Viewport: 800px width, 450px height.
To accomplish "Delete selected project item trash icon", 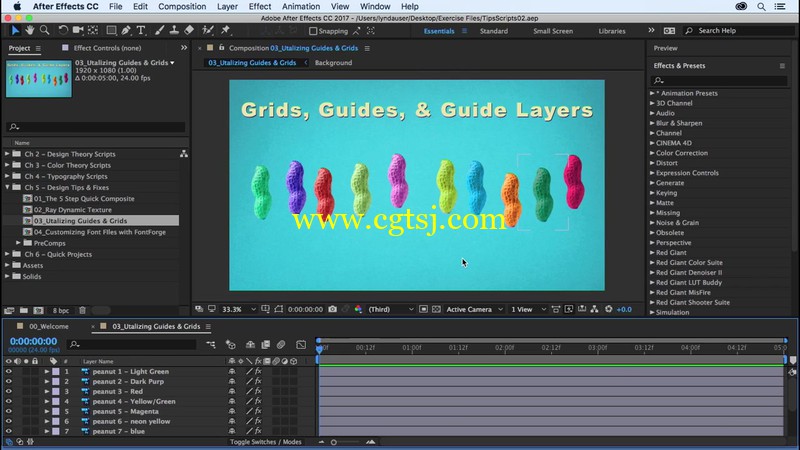I will pos(82,310).
